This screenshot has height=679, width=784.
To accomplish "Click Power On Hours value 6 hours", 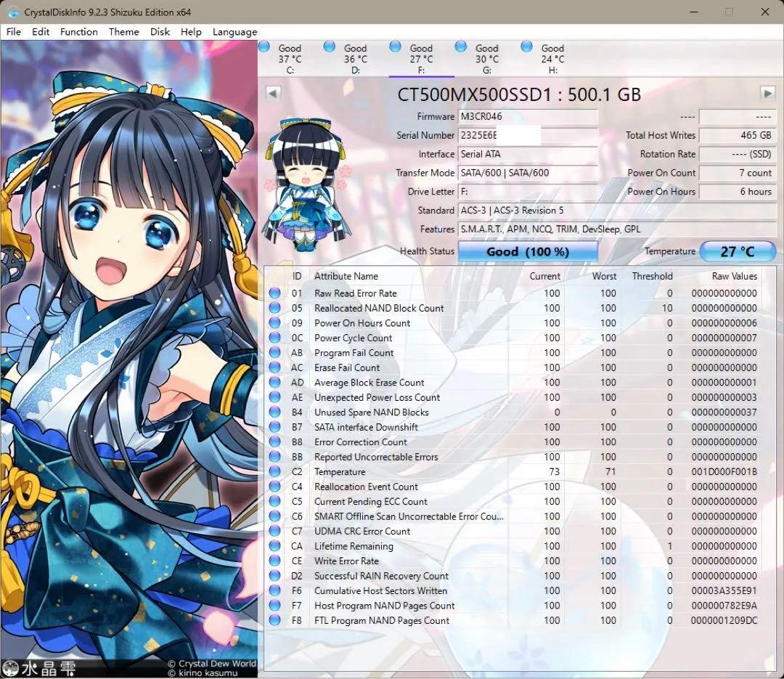I will pos(738,191).
